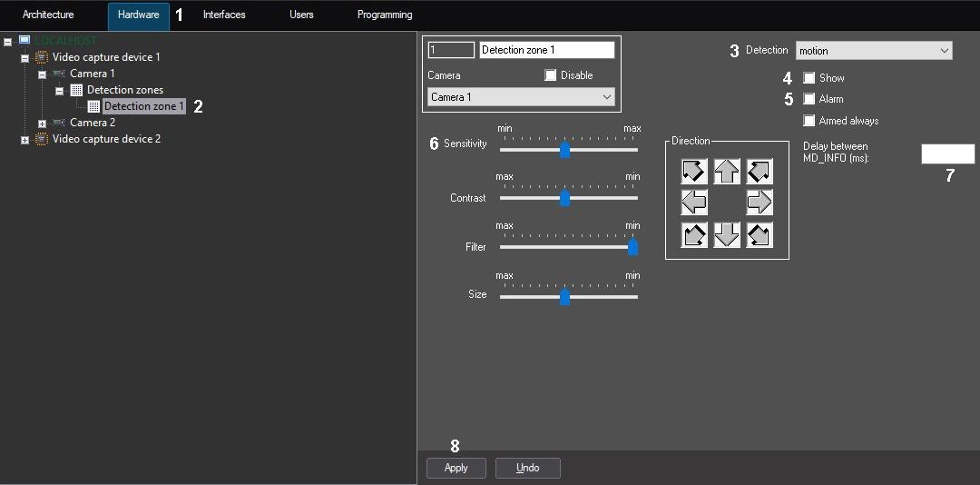
Task: Open the Programming tab
Action: pos(385,15)
